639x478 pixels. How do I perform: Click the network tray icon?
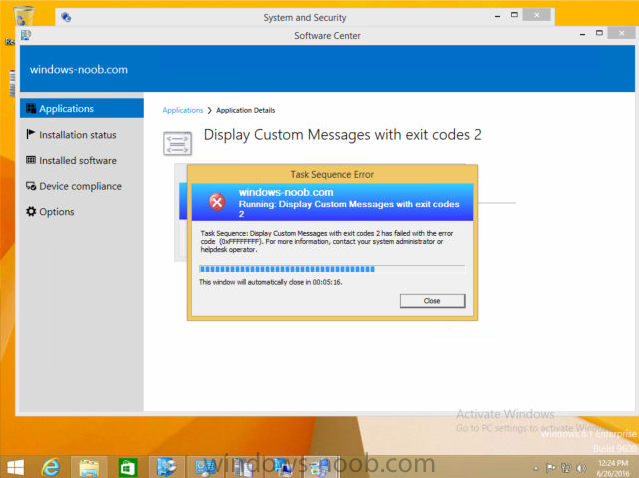pos(566,468)
